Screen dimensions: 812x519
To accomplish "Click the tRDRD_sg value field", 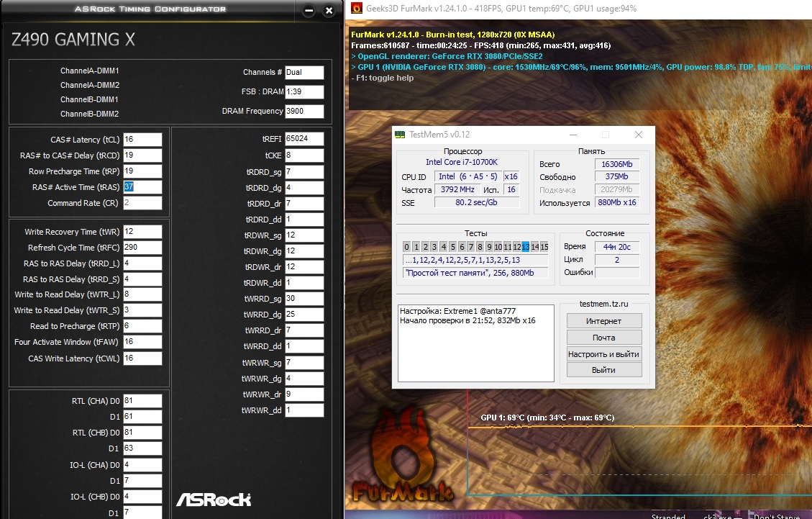I will pos(304,171).
